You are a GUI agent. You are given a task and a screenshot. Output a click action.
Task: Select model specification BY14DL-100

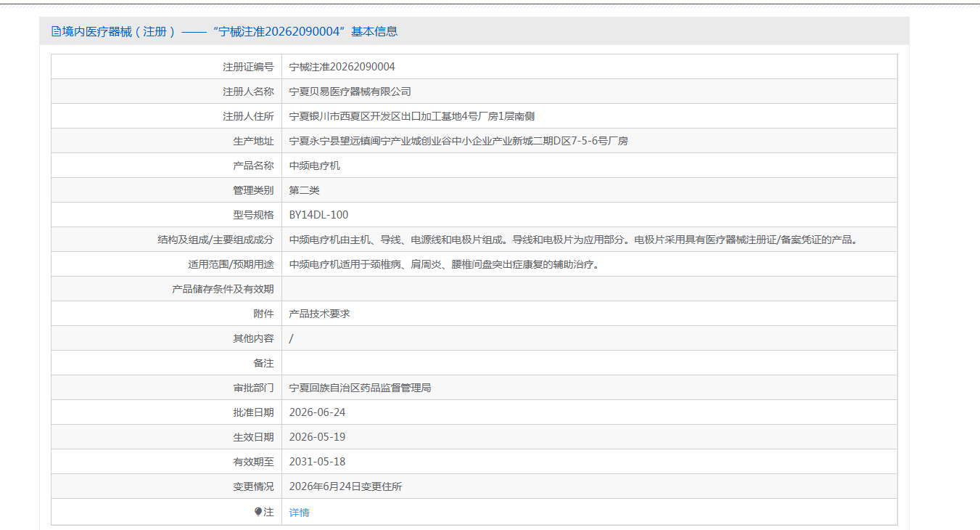coord(319,215)
